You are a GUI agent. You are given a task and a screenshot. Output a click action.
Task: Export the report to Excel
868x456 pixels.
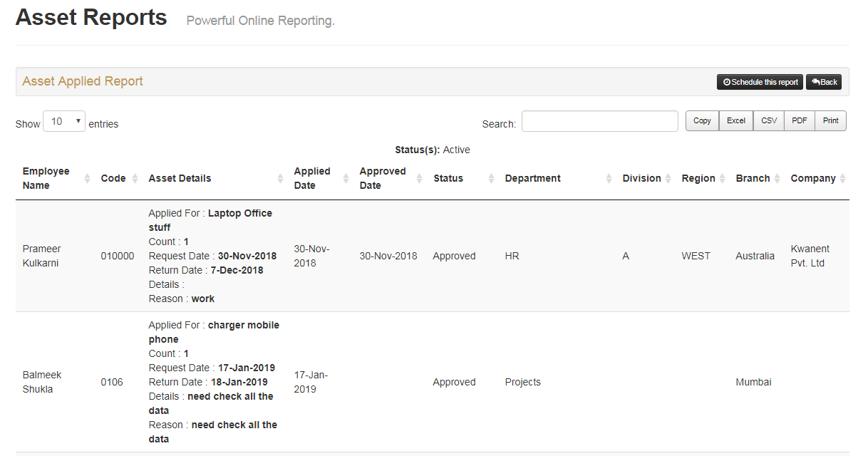coord(736,121)
